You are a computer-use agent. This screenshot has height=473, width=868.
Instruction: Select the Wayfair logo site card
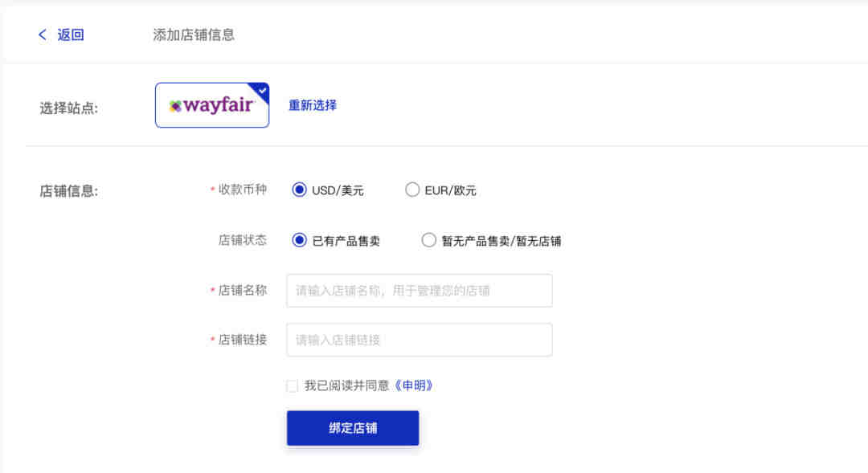tap(211, 105)
